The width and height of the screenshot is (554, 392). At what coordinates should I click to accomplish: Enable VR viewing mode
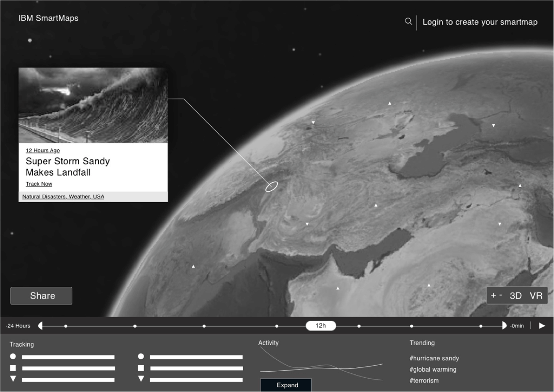coord(536,296)
